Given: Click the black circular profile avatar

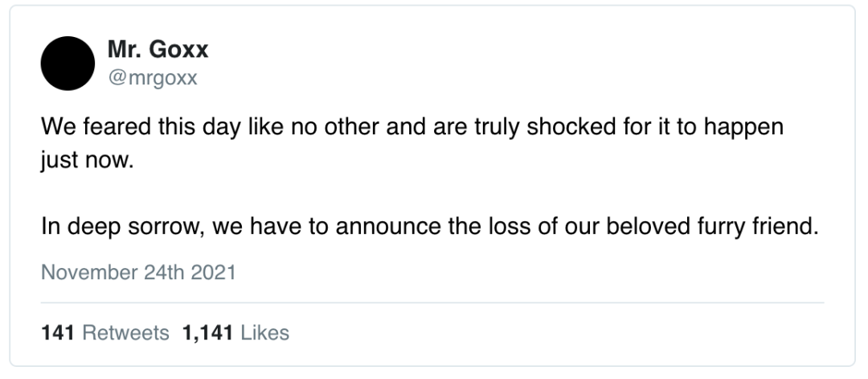Looking at the screenshot, I should click(68, 64).
